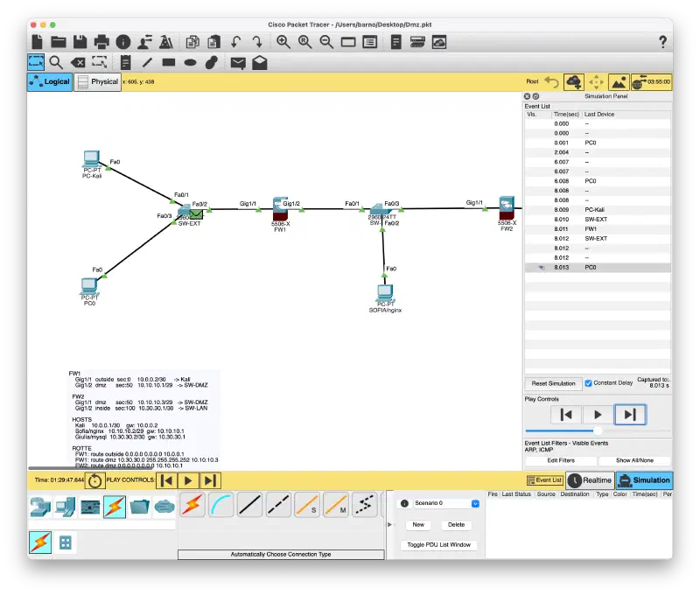Open the Scenario 0 dropdown
The width and height of the screenshot is (700, 595).
(475, 503)
